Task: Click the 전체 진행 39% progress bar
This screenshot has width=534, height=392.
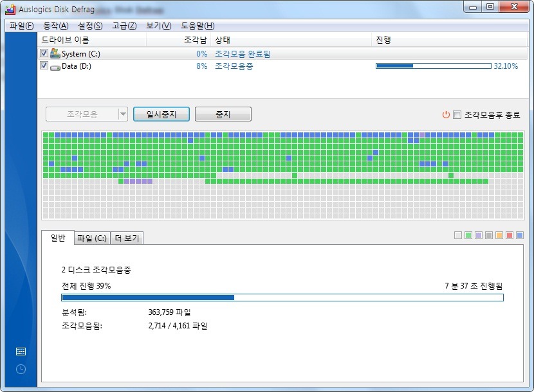Action: [x=282, y=298]
